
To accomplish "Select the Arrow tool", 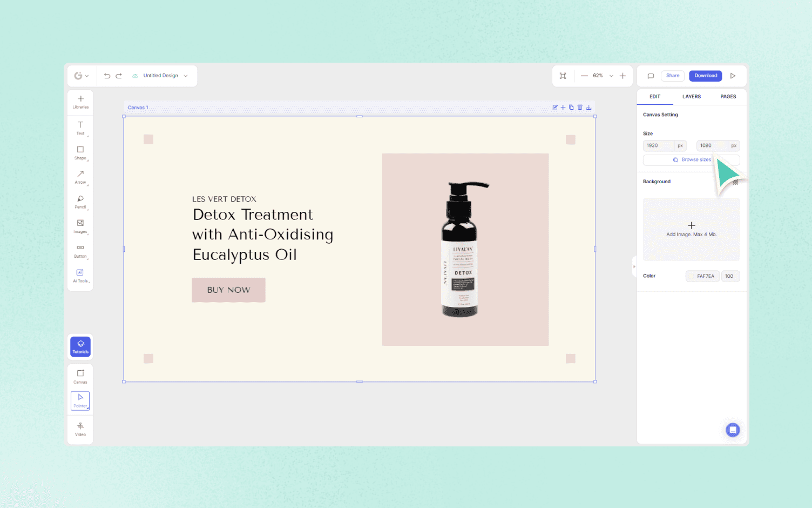I will click(80, 177).
